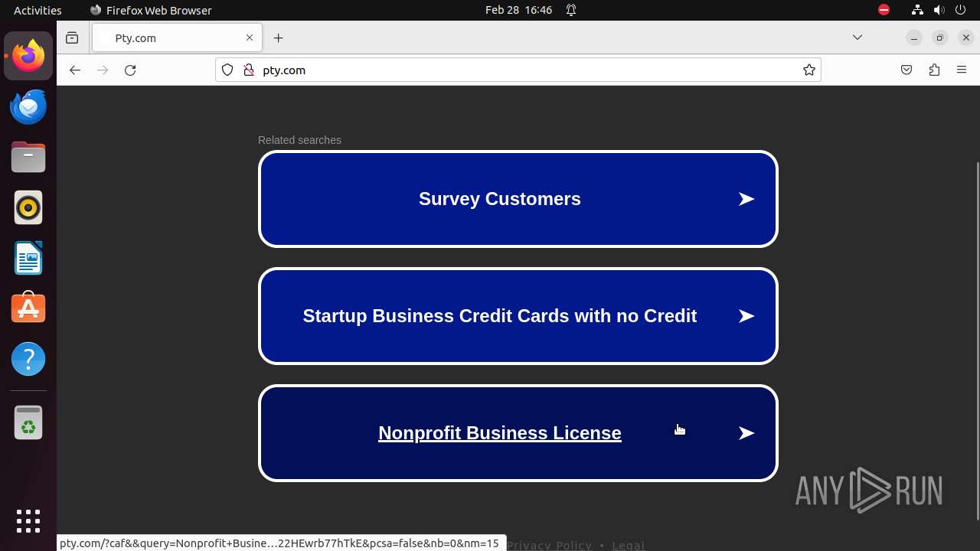Open the Help icon in dock

point(28,359)
